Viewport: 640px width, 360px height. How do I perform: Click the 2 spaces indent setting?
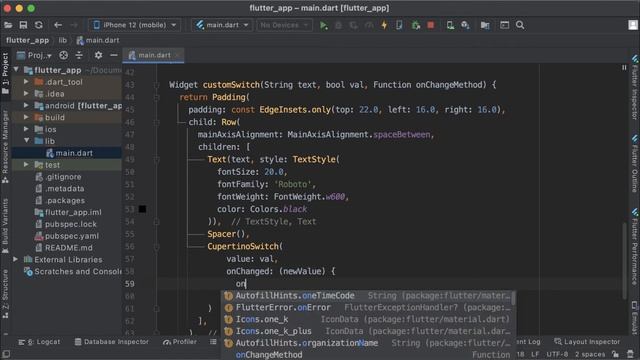590,354
